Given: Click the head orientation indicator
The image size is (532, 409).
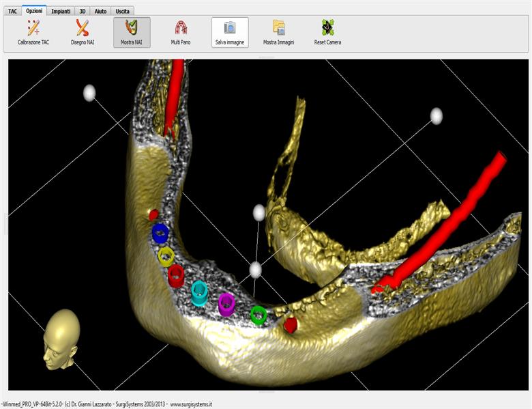Looking at the screenshot, I should (61, 339).
